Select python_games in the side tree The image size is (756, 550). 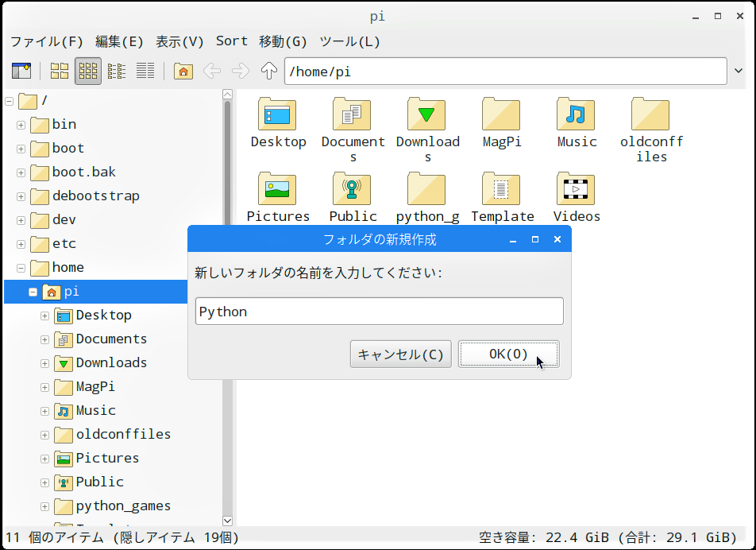123,506
